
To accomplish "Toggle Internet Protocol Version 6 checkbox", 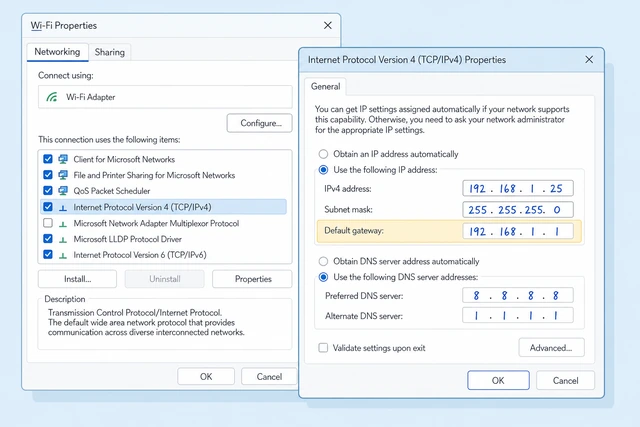I will [48, 254].
